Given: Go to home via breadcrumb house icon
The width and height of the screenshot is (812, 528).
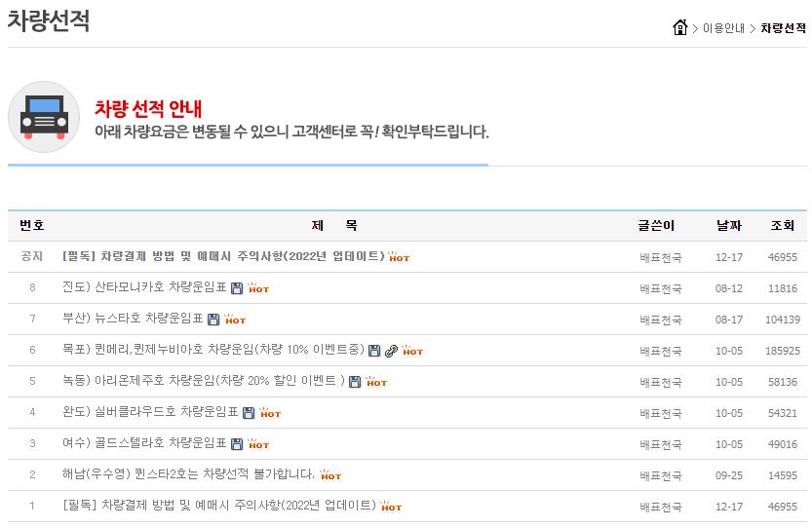Looking at the screenshot, I should [x=680, y=27].
